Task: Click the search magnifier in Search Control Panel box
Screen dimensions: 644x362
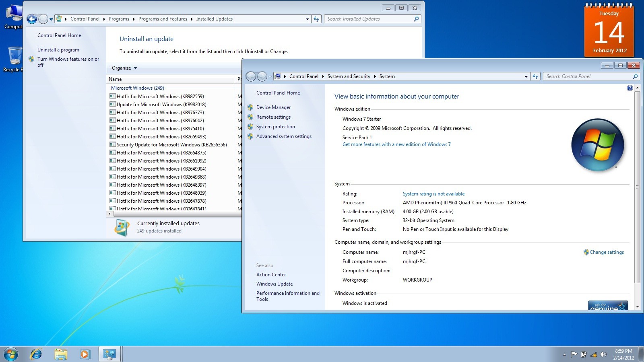Action: (x=635, y=76)
